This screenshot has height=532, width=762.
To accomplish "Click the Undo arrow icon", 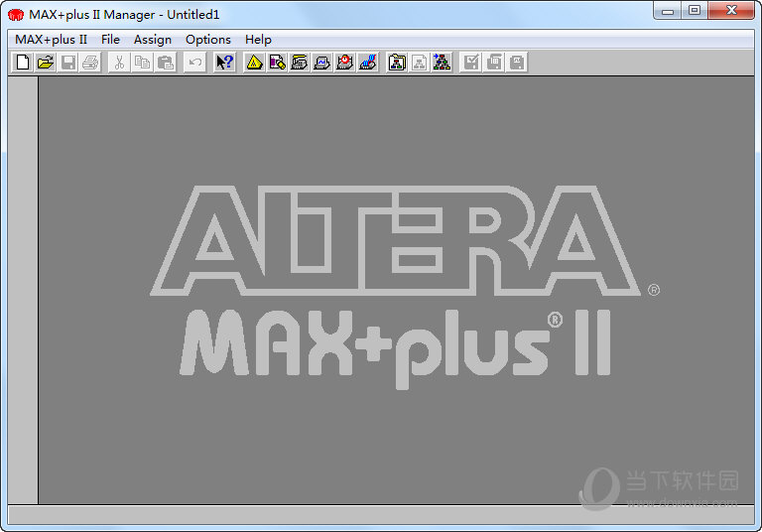I will click(x=194, y=63).
